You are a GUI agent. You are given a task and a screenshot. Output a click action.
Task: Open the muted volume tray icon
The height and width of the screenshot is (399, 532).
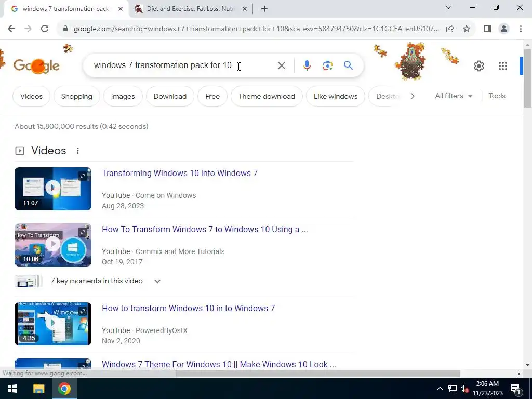pyautogui.click(x=464, y=389)
